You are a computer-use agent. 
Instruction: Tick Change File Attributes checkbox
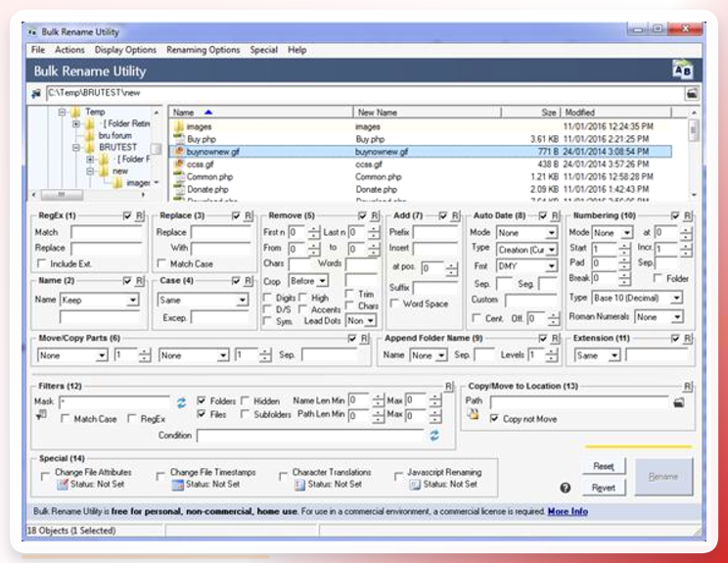[x=45, y=476]
